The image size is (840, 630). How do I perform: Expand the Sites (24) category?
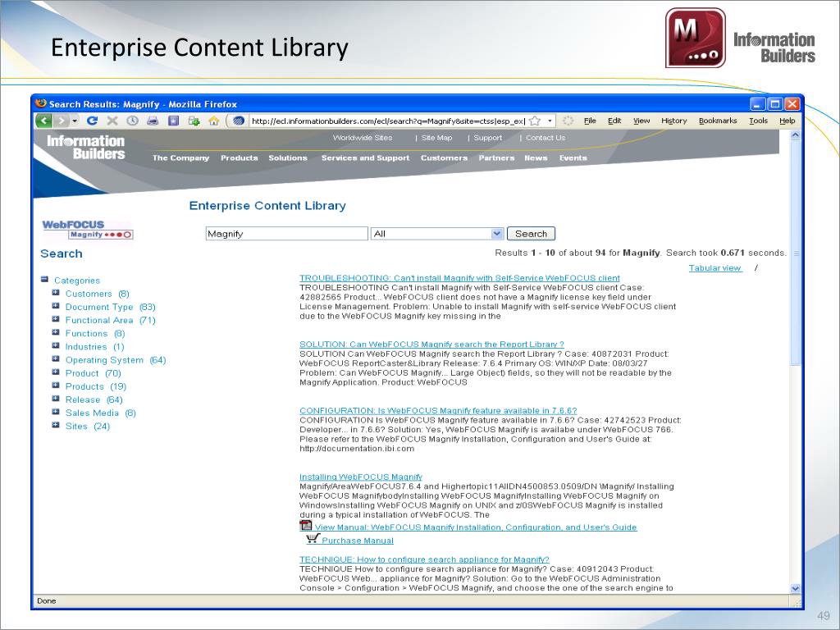point(56,425)
